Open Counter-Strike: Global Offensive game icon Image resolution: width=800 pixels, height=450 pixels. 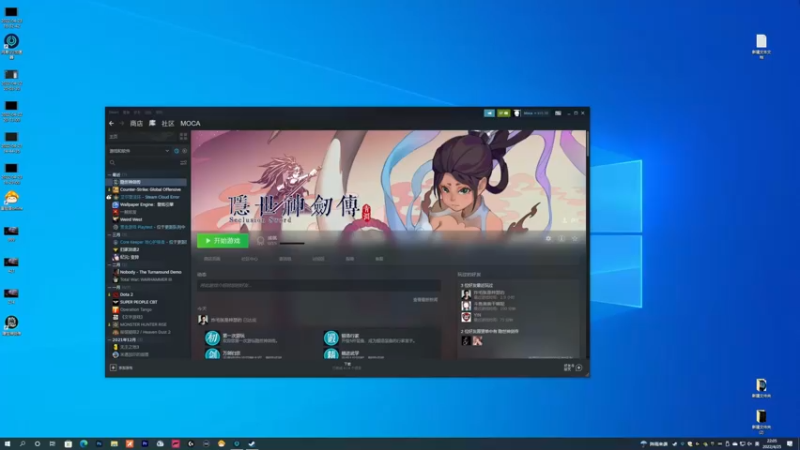point(116,189)
